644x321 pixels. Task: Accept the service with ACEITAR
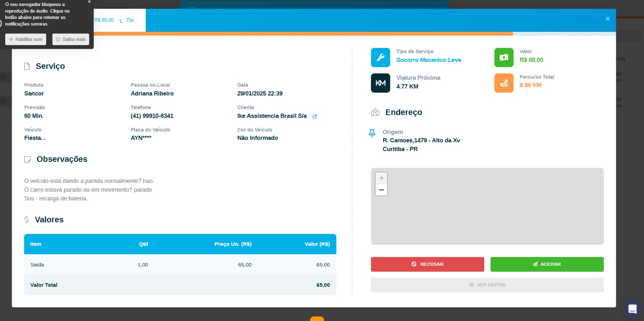(547, 264)
